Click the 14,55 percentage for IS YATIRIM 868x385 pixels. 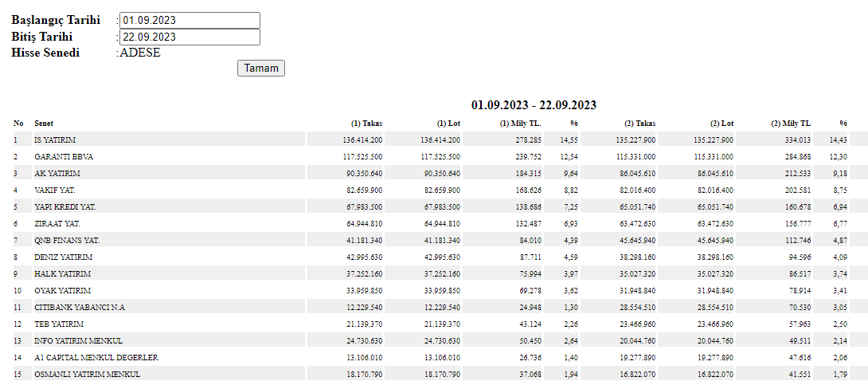(569, 140)
